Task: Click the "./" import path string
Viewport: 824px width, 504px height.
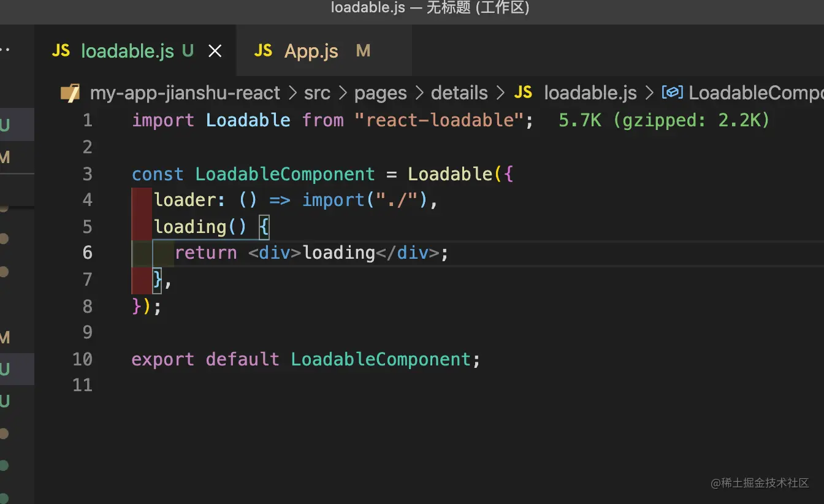Action: point(397,200)
